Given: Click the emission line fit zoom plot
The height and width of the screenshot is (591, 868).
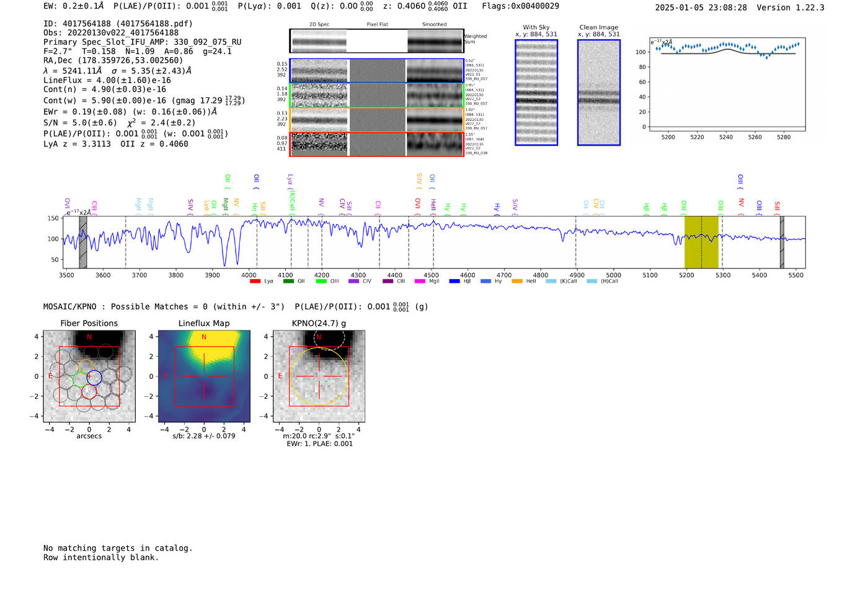Looking at the screenshot, I should click(727, 84).
